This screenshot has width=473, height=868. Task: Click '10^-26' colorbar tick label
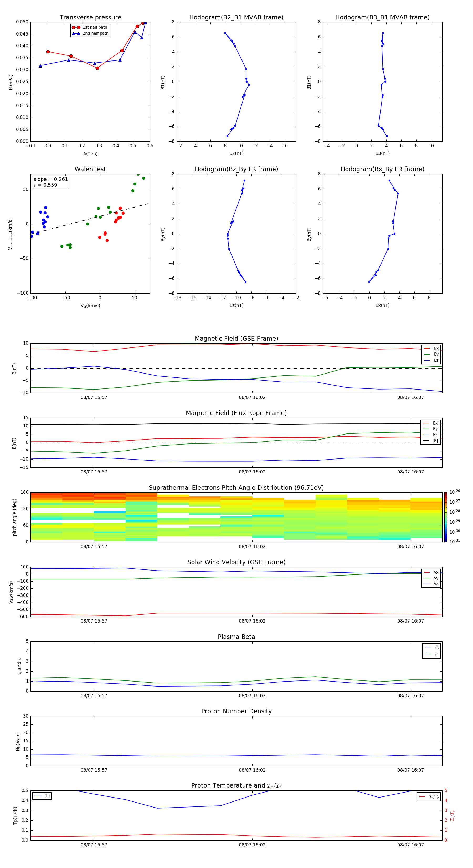(455, 492)
